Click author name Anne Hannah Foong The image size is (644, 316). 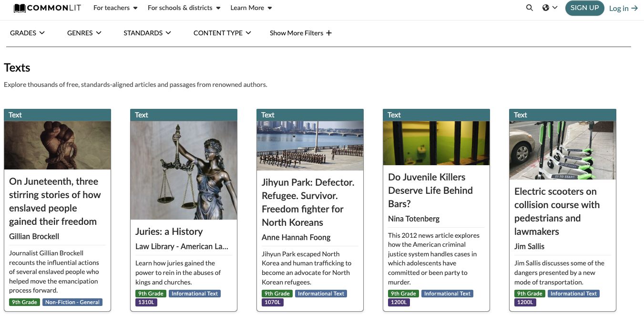(296, 237)
